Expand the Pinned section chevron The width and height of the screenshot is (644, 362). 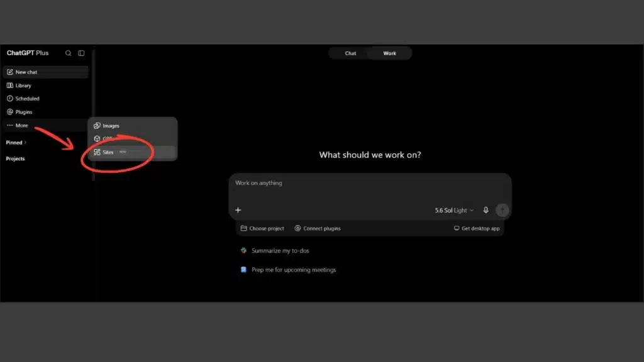(x=25, y=143)
